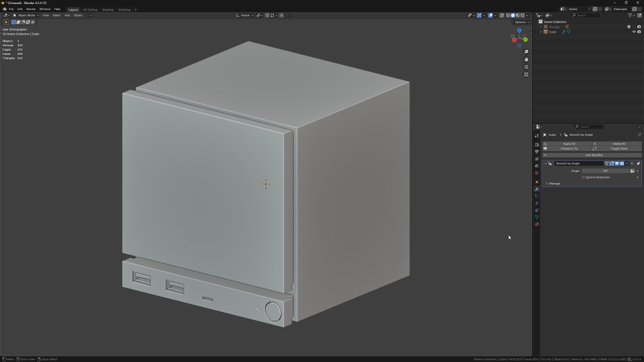Image resolution: width=644 pixels, height=362 pixels.
Task: Open the Render properties tab
Action: pos(536,145)
